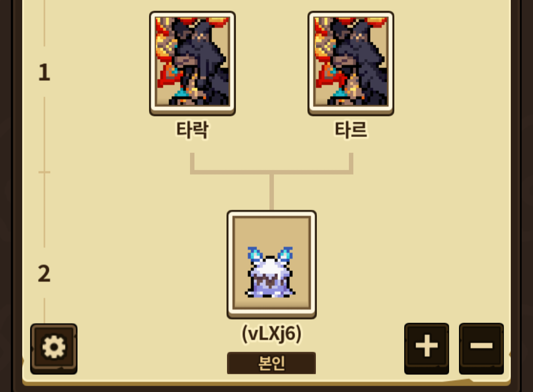The height and width of the screenshot is (392, 533).
Task: Click the vertical stem above the vLXj6 card
Action: point(271,192)
